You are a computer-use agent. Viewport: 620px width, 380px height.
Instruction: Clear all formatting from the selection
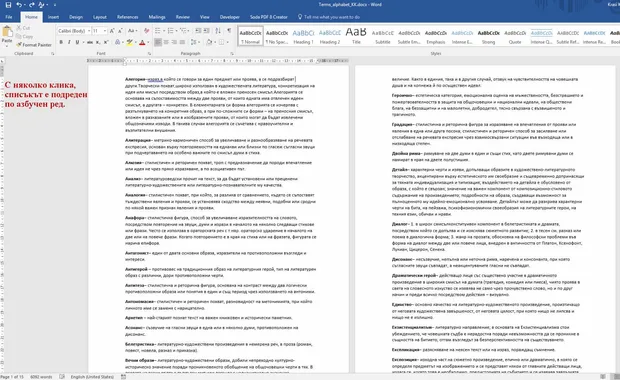pyautogui.click(x=147, y=31)
